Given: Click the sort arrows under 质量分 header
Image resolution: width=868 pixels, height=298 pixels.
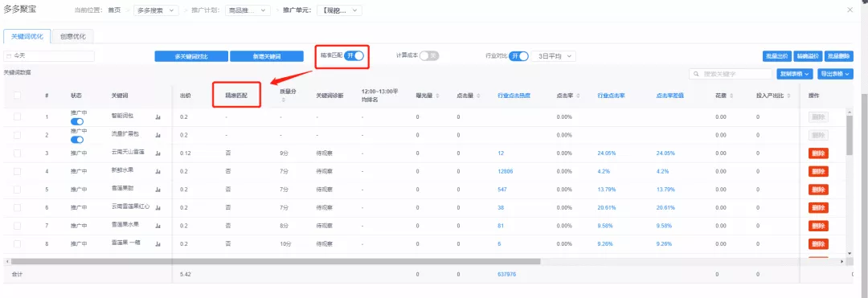Looking at the screenshot, I should click(x=284, y=100).
